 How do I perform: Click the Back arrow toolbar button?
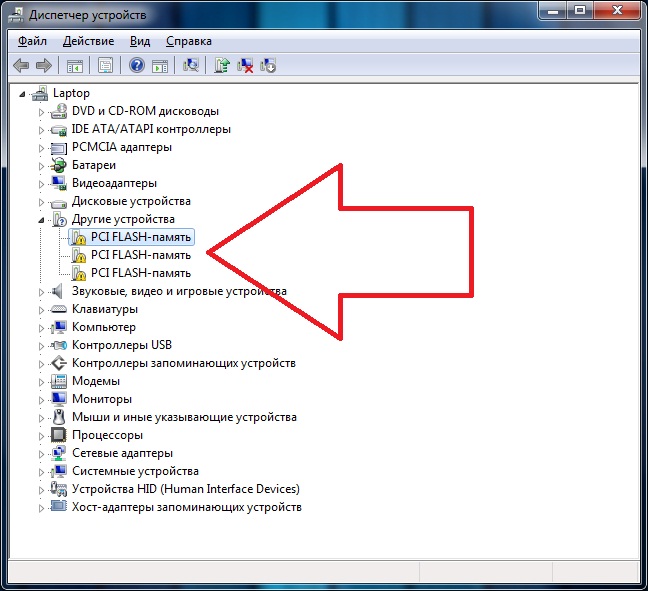point(21,65)
